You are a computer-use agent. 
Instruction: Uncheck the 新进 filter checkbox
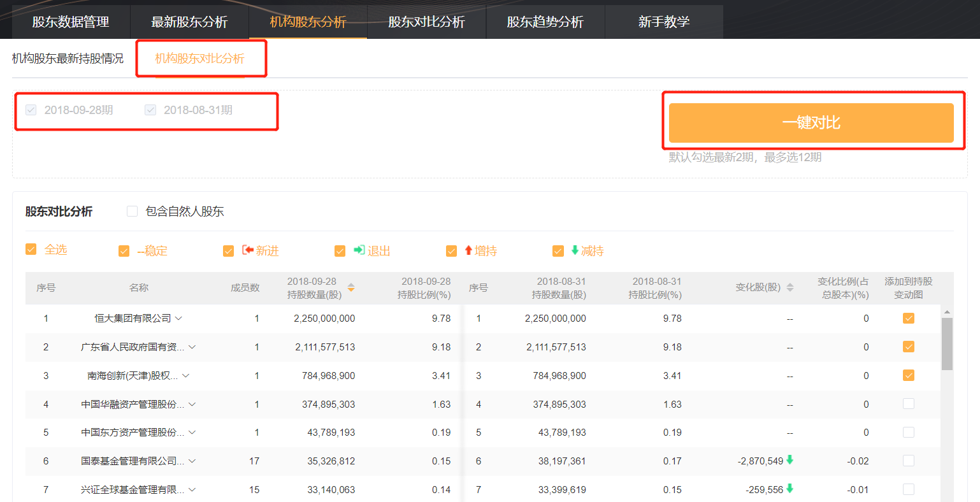coord(228,251)
